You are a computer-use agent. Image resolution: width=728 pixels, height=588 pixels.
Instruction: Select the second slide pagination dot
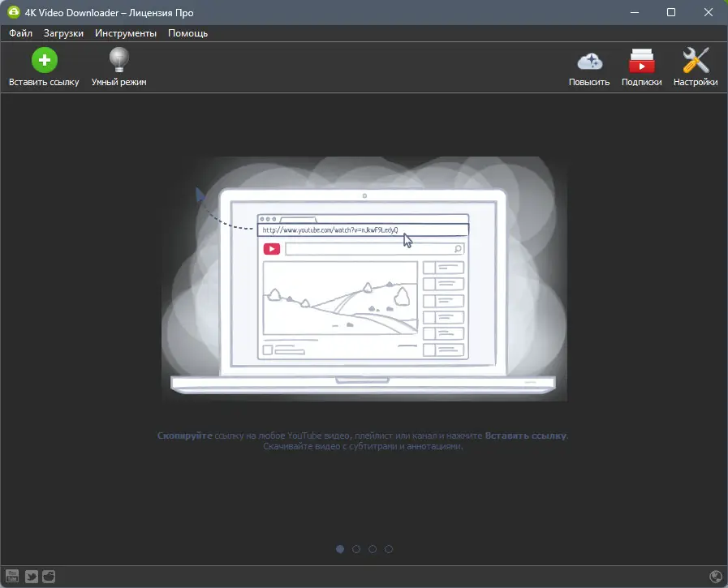click(356, 549)
